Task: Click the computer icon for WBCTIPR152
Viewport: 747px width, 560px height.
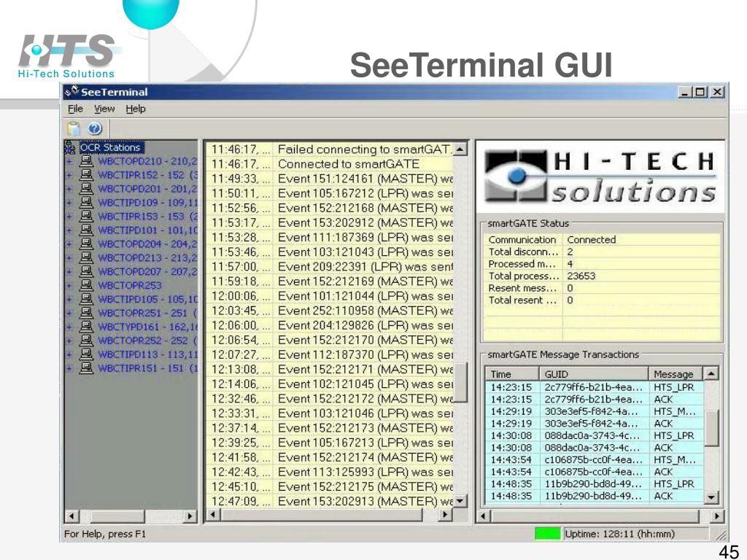Action: [x=86, y=175]
